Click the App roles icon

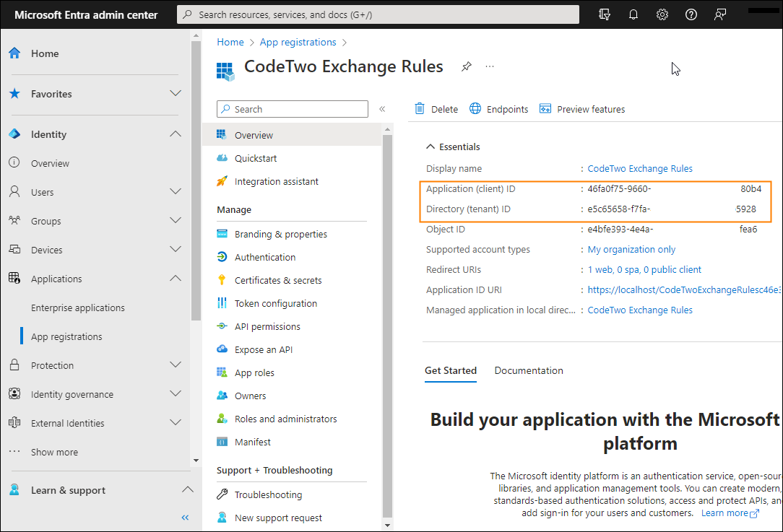point(222,372)
